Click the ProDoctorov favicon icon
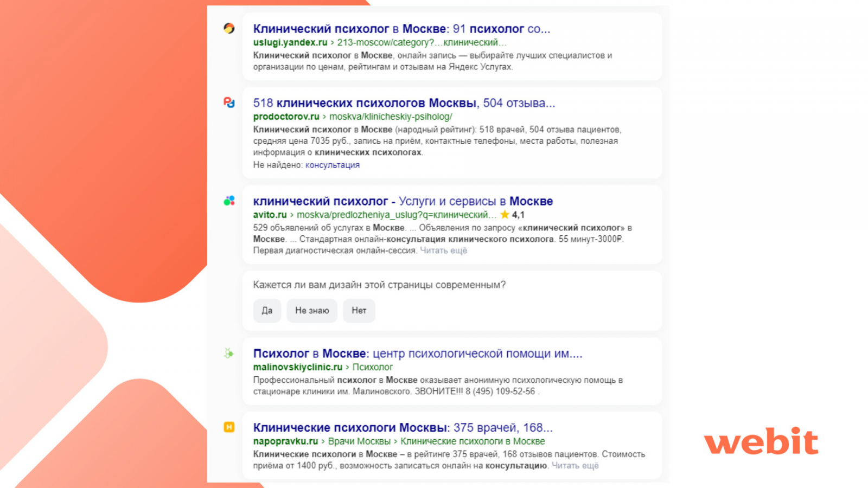Screen dimensions: 868x488 [229, 102]
